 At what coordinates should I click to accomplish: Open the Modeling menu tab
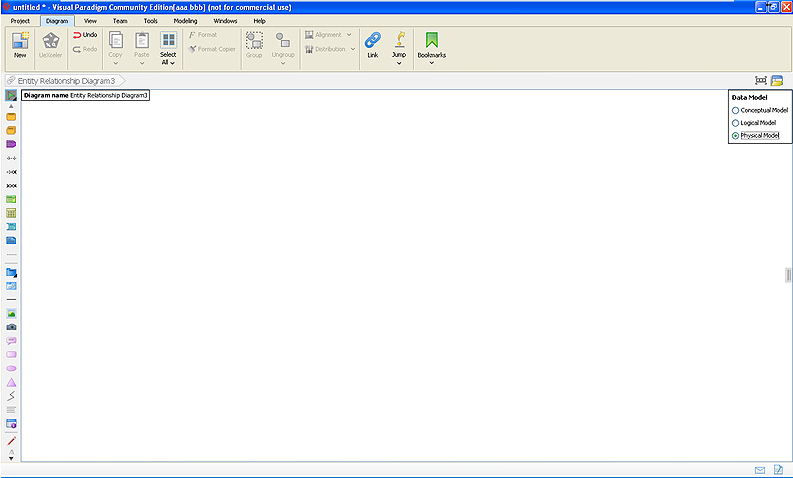coord(185,20)
